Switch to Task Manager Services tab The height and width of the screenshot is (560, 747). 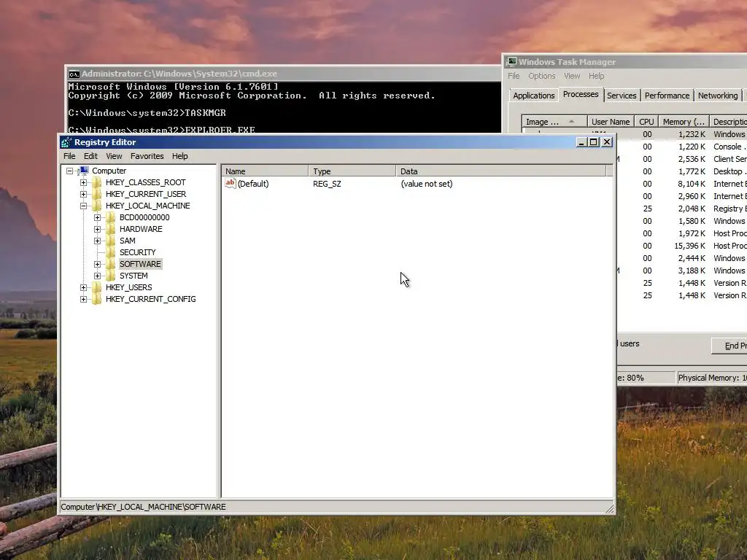tap(622, 96)
